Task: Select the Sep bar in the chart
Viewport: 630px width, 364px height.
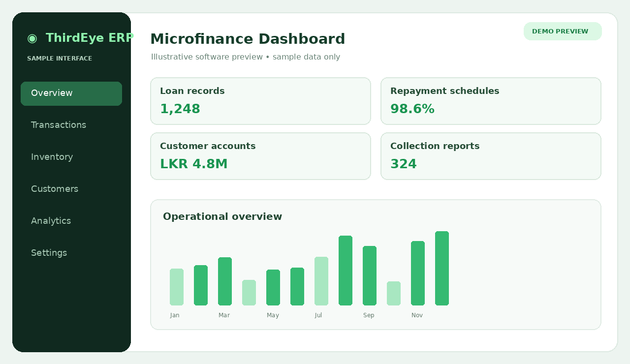Action: pyautogui.click(x=370, y=275)
